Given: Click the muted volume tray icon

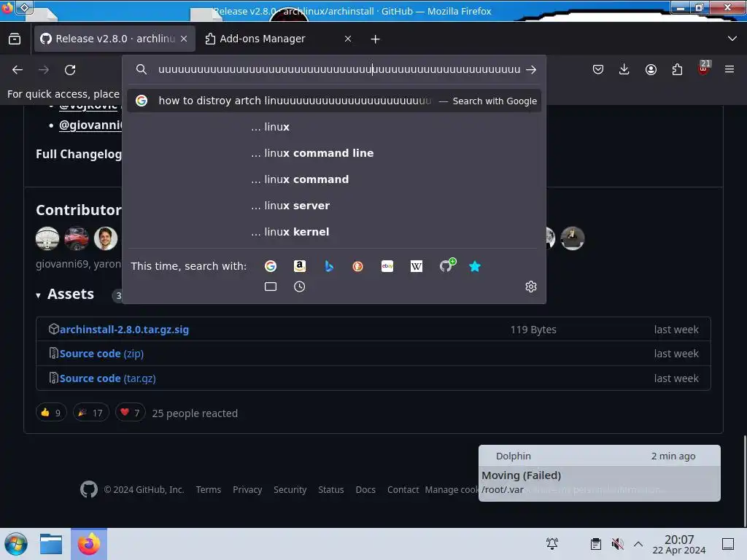Looking at the screenshot, I should [617, 544].
